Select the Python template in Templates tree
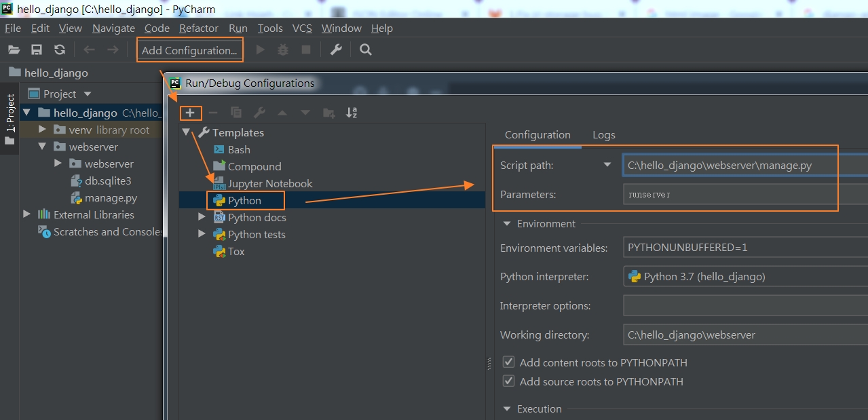The image size is (868, 420). pyautogui.click(x=244, y=199)
